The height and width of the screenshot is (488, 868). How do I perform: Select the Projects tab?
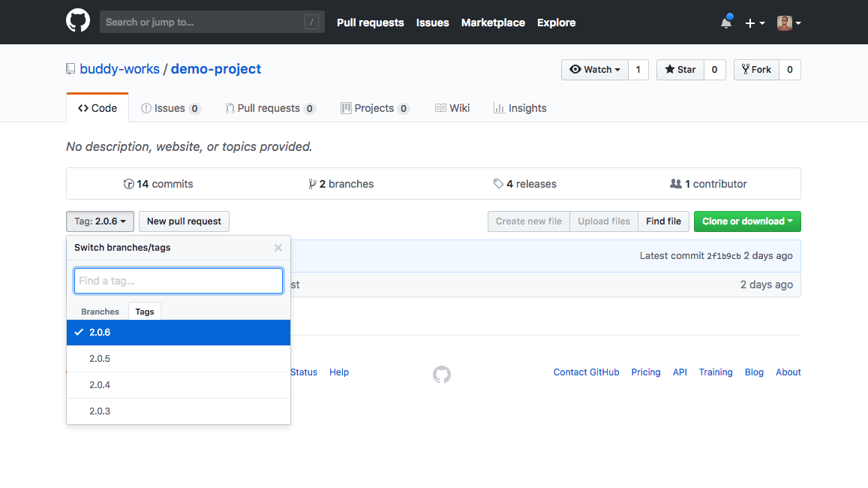(x=375, y=108)
